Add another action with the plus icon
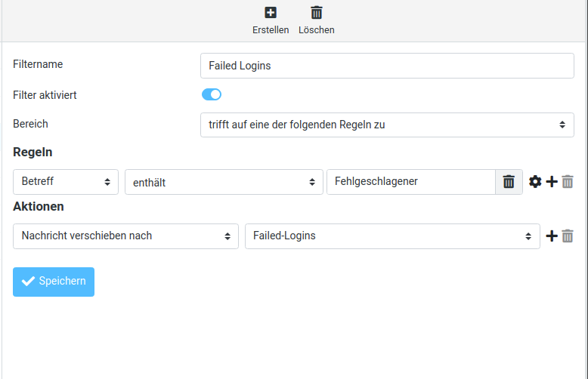588x379 pixels. [552, 236]
